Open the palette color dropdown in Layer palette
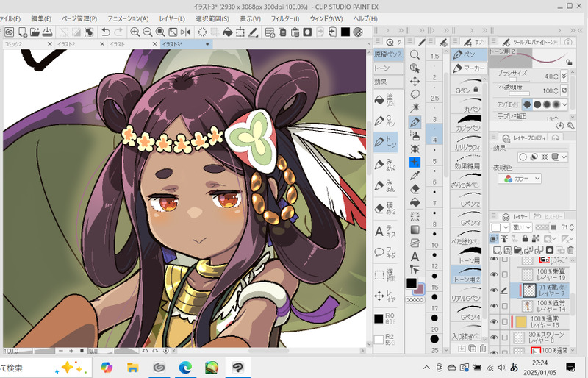The width and height of the screenshot is (588, 378). tap(501, 227)
